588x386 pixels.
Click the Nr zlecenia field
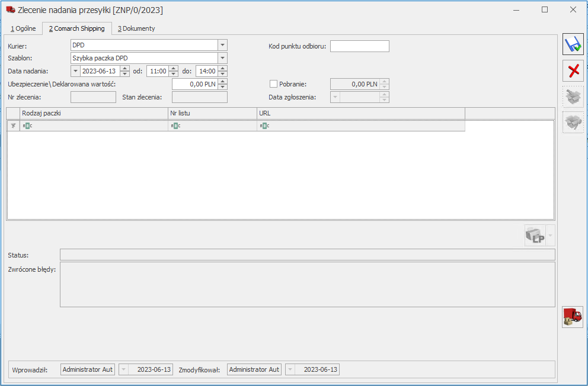point(94,97)
